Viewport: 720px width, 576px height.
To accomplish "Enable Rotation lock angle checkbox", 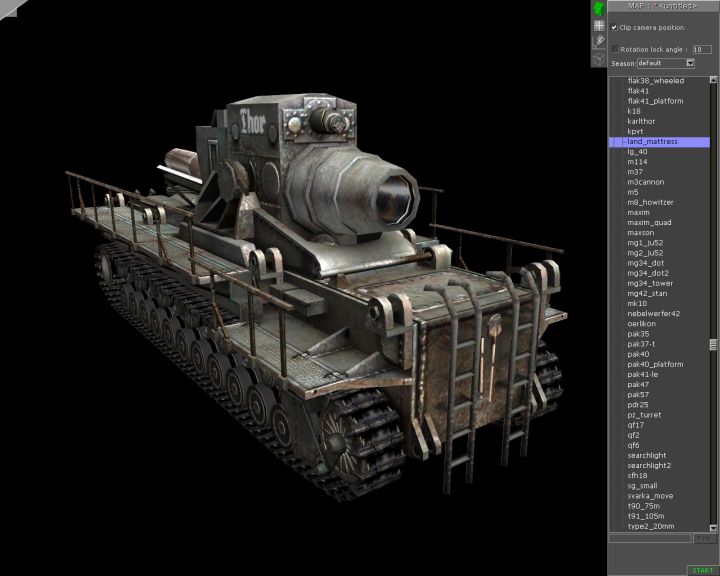I will [614, 48].
